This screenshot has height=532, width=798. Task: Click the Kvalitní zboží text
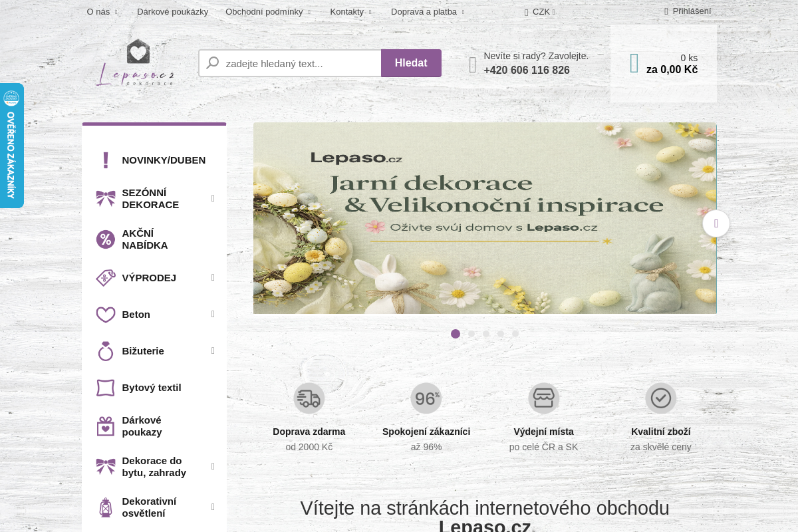661,432
